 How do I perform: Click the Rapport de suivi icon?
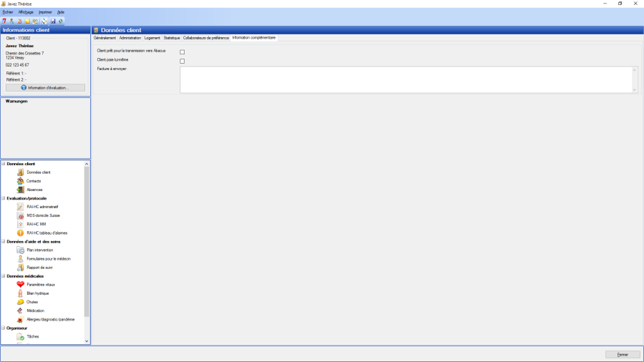click(x=20, y=267)
